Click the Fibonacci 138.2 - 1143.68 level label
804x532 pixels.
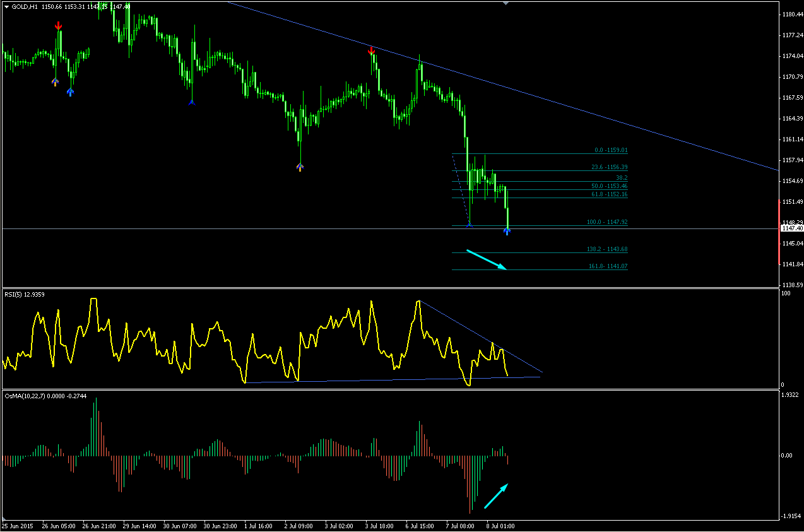(x=607, y=249)
